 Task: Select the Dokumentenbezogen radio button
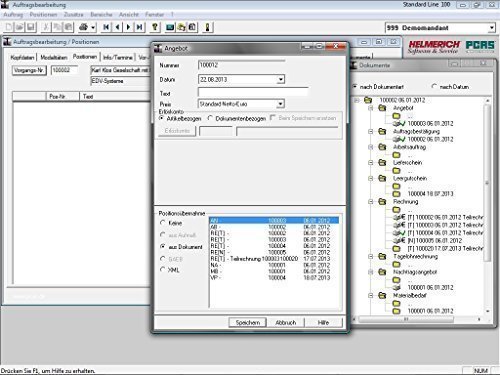point(210,118)
